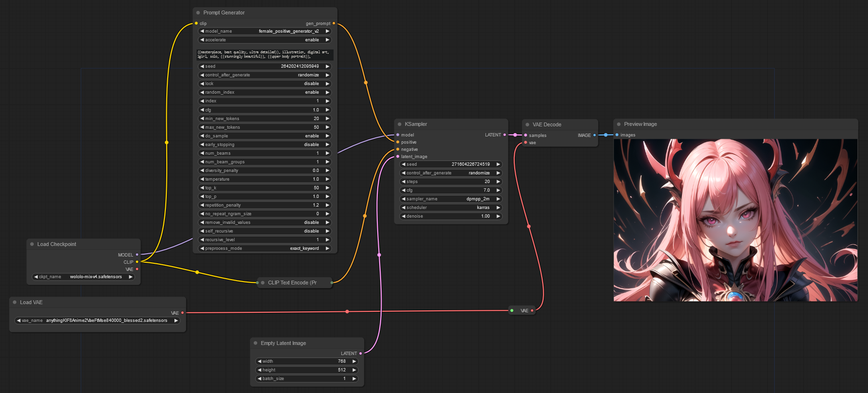Click the temperature value field
Image resolution: width=868 pixels, height=393 pixels.
tap(265, 179)
